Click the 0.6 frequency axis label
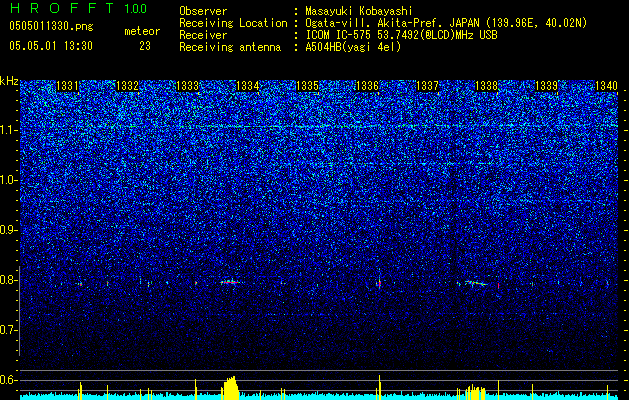Viewport: 629px width, 400px height. (9, 380)
